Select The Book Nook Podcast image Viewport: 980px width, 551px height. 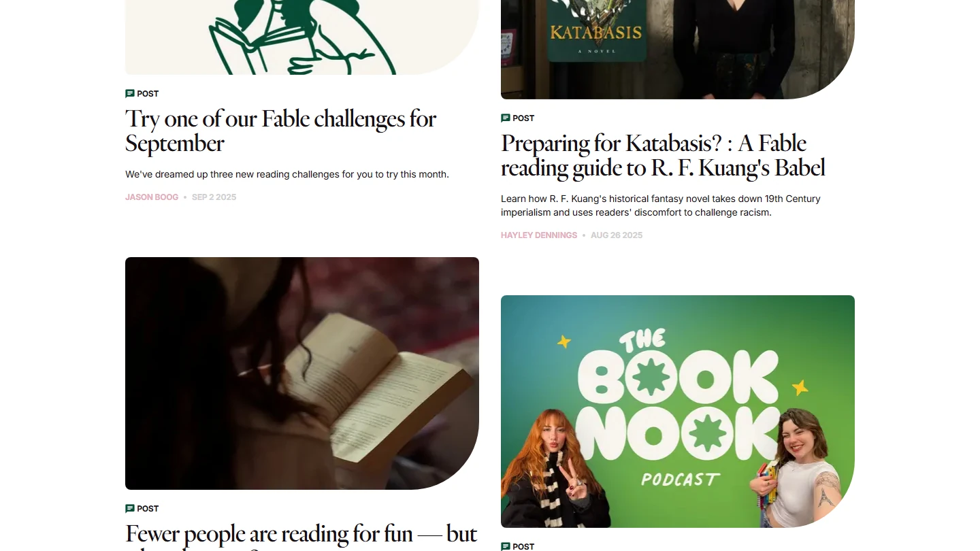click(678, 412)
